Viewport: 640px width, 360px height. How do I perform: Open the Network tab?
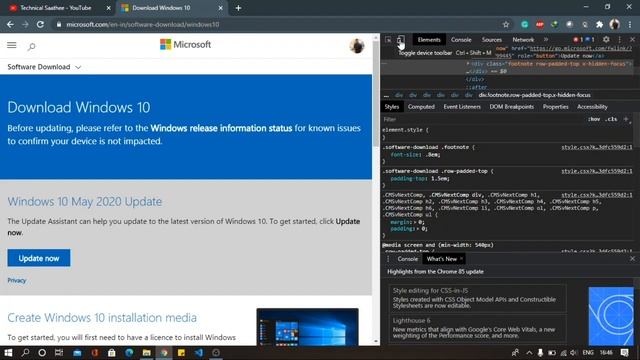(x=523, y=40)
